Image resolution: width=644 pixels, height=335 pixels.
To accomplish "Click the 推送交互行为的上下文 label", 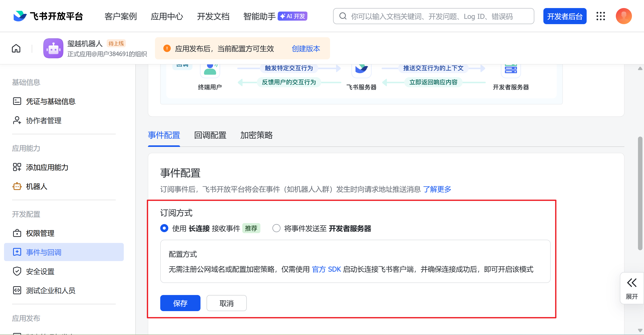I will click(433, 68).
